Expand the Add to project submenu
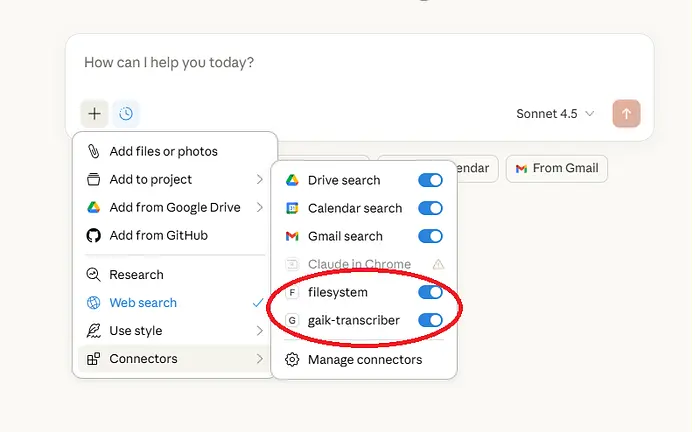The height and width of the screenshot is (432, 700). [x=174, y=179]
